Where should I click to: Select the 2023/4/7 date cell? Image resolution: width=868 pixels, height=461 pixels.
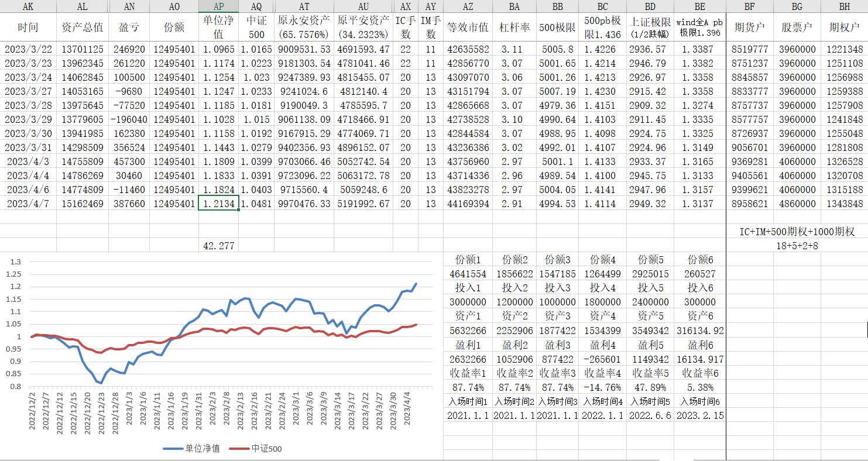[28, 204]
